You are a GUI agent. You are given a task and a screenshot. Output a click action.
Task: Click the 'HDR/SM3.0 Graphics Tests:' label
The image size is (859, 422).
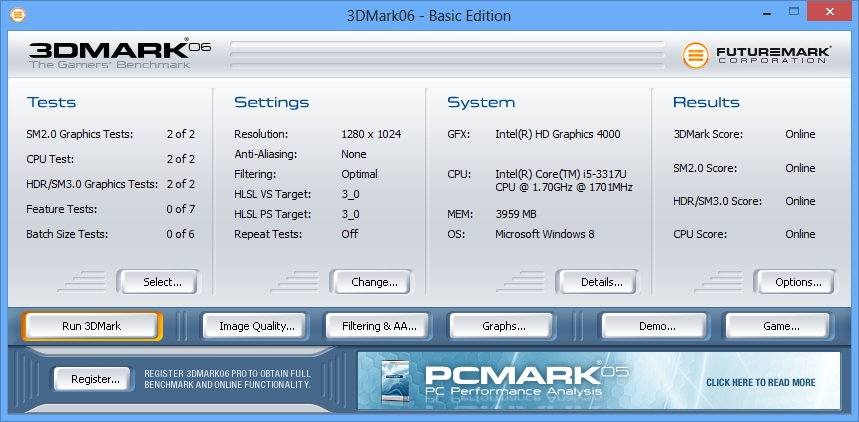92,184
